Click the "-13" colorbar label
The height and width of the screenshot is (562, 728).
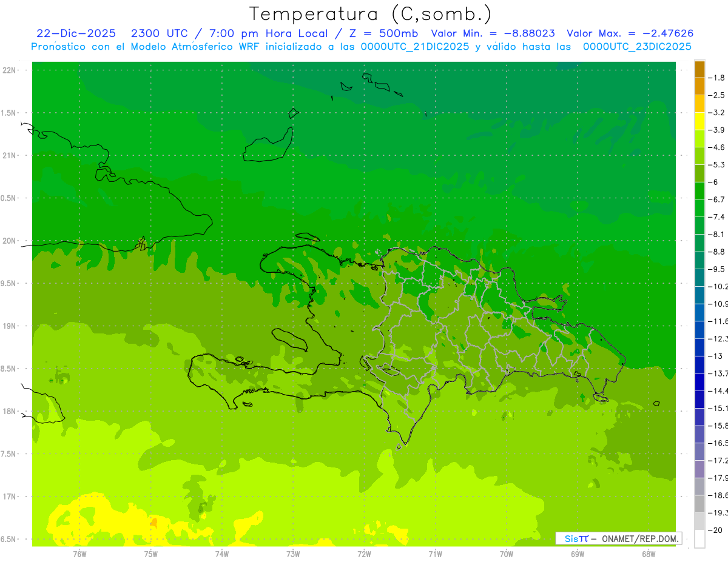(x=715, y=356)
